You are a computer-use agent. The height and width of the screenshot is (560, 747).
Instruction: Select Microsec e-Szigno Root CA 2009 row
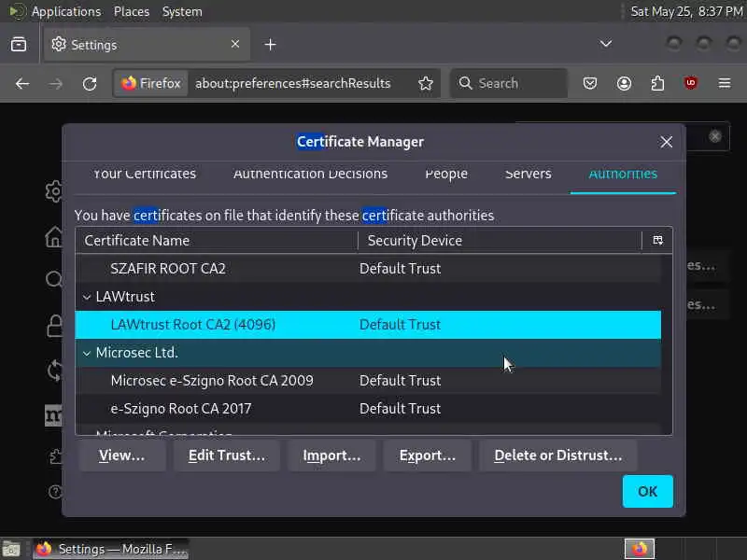click(x=368, y=381)
